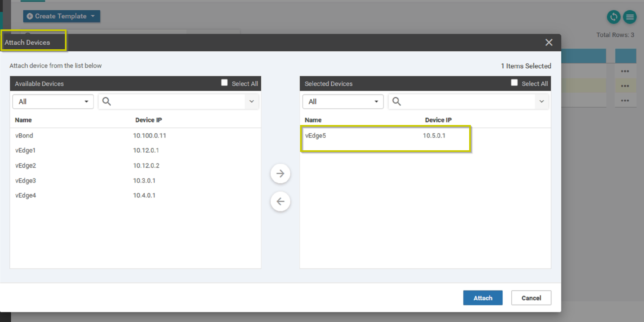This screenshot has width=644, height=322.
Task: Open the first row's three-dot actions menu
Action: tap(625, 71)
